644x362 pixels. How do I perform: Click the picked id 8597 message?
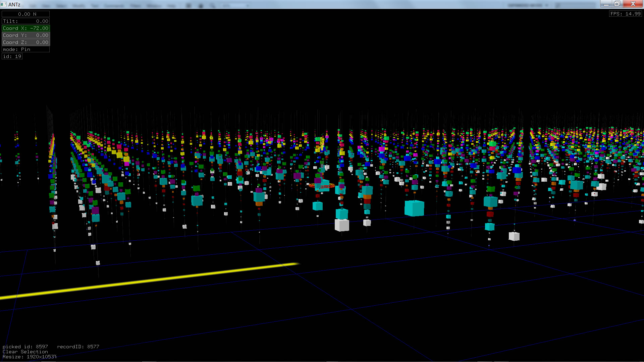point(25,347)
